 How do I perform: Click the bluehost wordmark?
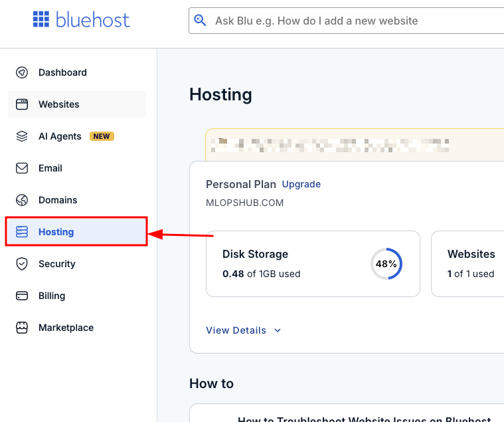pos(92,20)
